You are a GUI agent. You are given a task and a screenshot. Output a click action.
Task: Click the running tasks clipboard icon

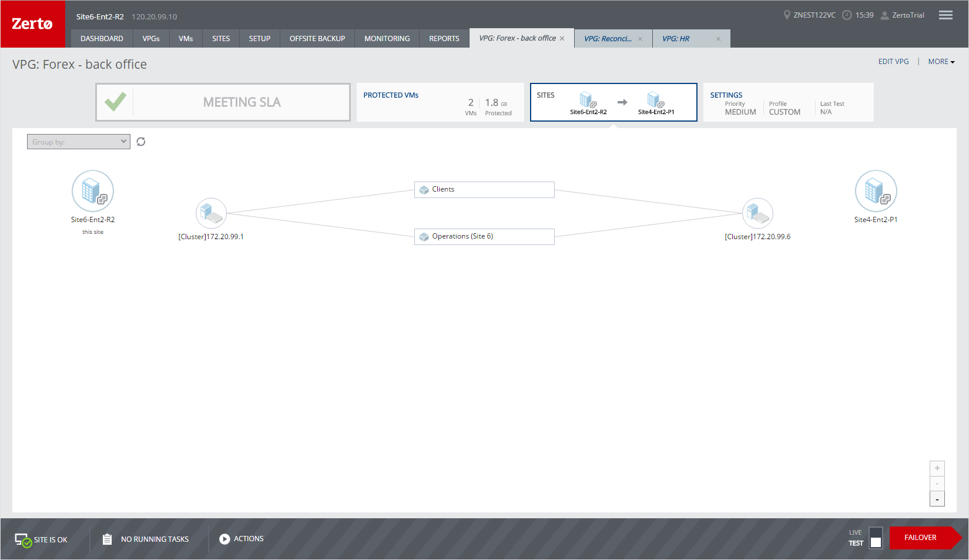107,539
